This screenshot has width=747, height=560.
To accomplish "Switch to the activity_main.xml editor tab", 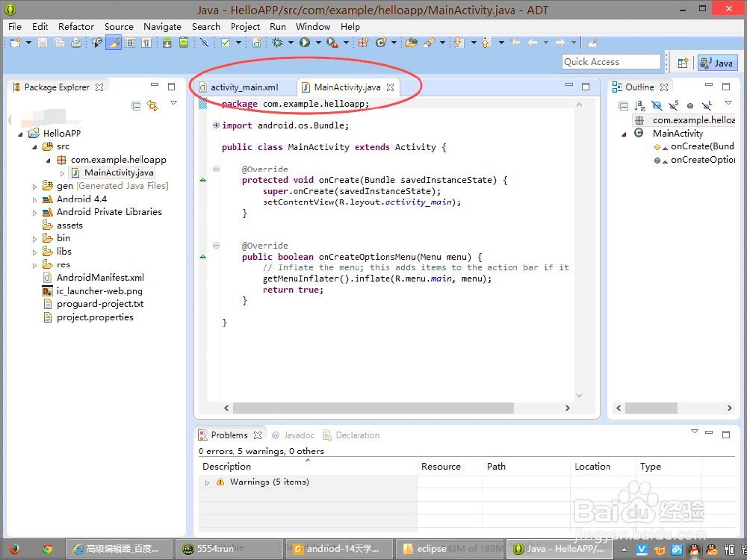I will (x=244, y=87).
